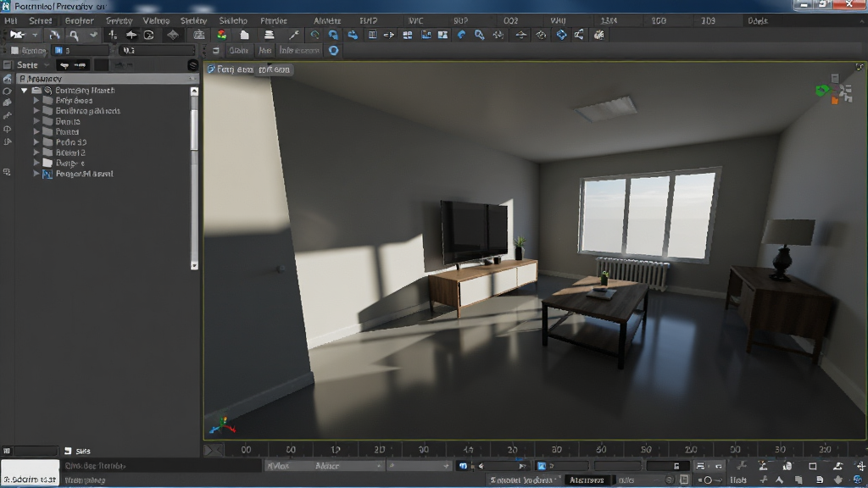Open the Alvlox Ablner dropdown in bottom bar
This screenshot has height=488, width=868.
(x=324, y=466)
